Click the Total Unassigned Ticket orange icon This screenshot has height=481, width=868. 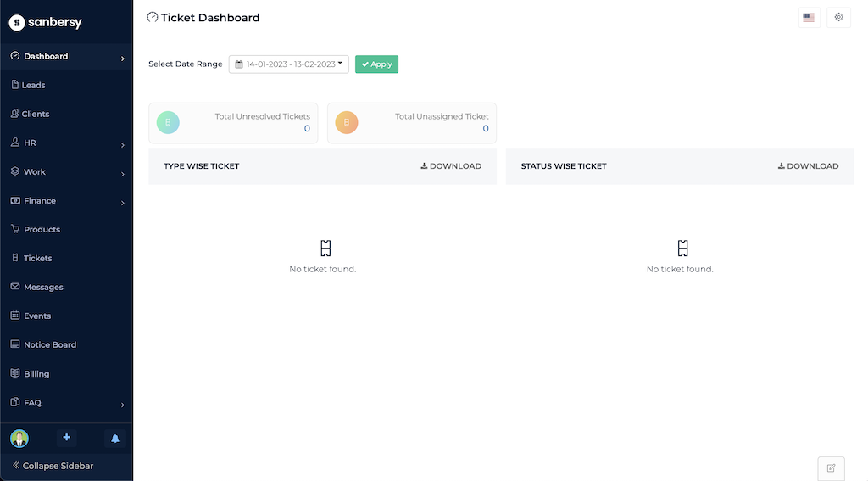pyautogui.click(x=347, y=123)
